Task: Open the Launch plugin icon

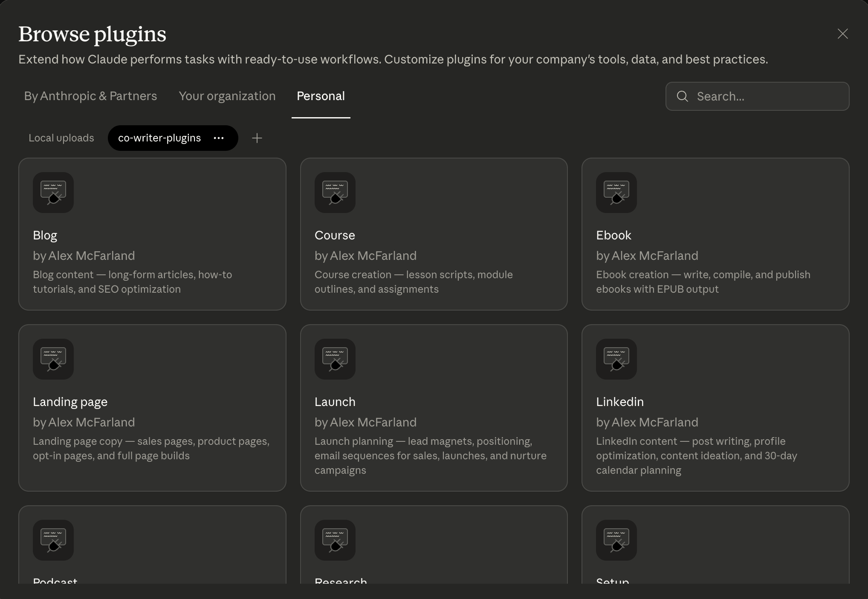Action: click(335, 359)
